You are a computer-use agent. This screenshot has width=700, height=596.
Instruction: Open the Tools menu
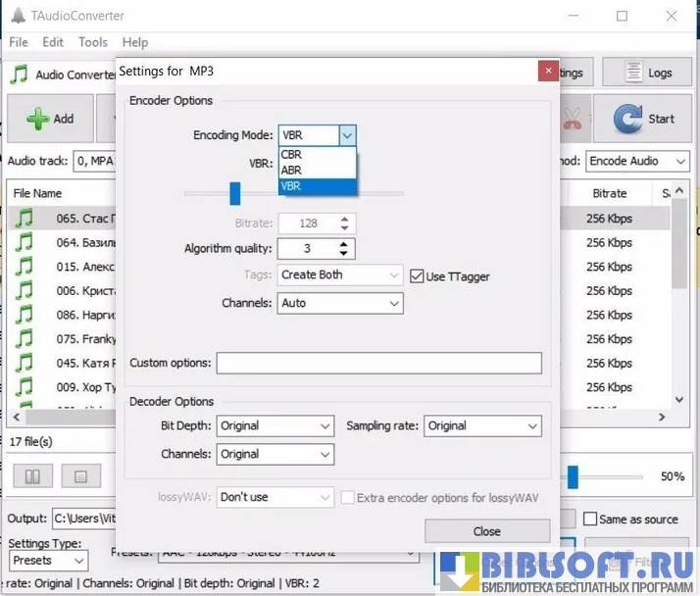(93, 42)
